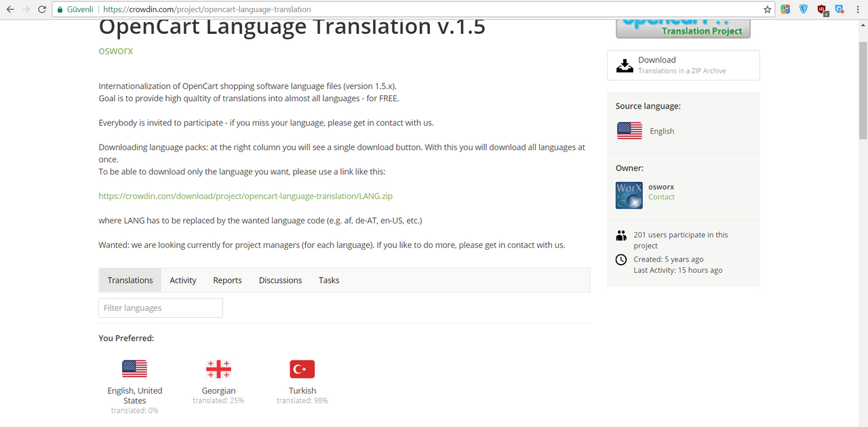
Task: Open the Tasks tab
Action: click(x=329, y=280)
